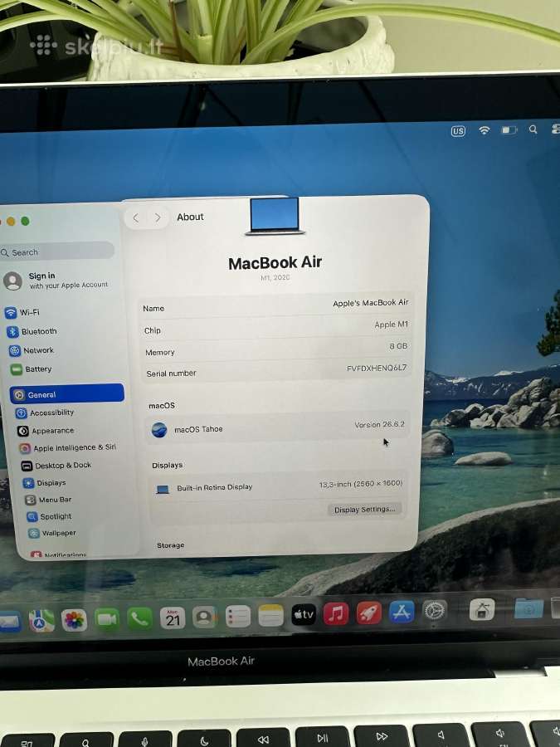This screenshot has width=560, height=747.
Task: Open FaceTime from the Dock
Action: coord(107,619)
